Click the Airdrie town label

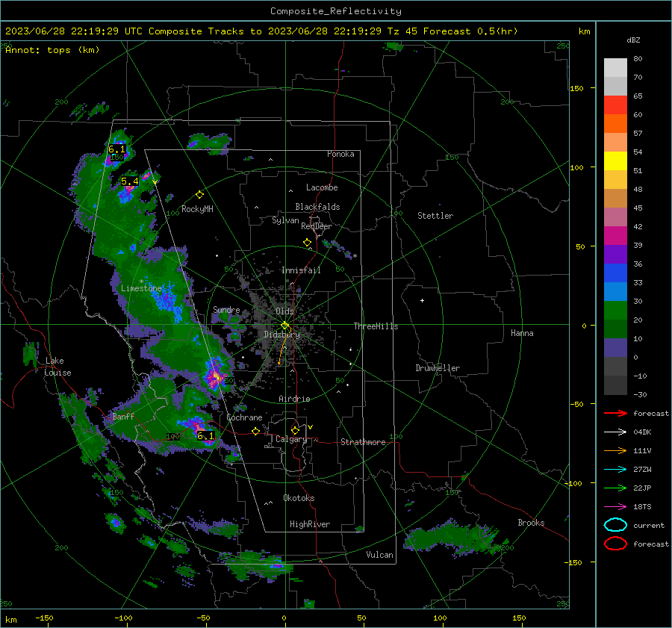294,399
